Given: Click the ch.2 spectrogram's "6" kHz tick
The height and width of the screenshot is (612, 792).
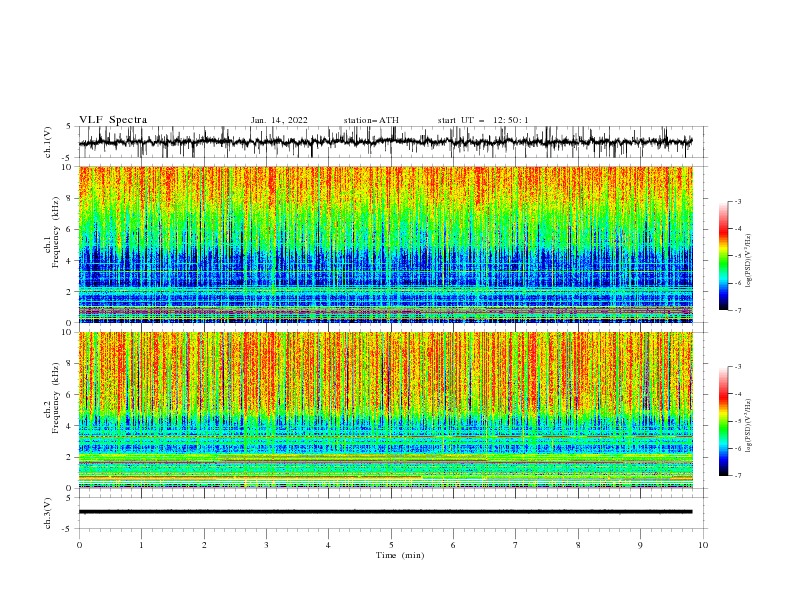Looking at the screenshot, I should point(70,395).
